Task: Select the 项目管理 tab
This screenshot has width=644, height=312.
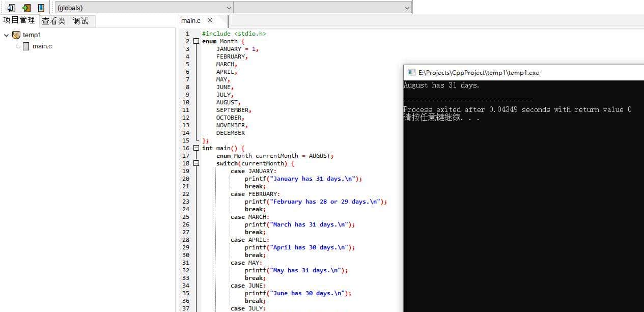Action: click(x=19, y=20)
